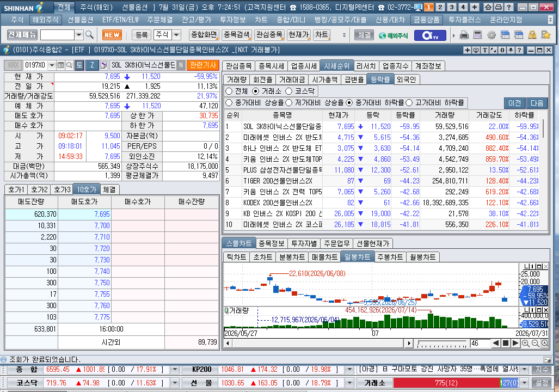Open stock code 0197X0 dropdown arrow

point(52,65)
